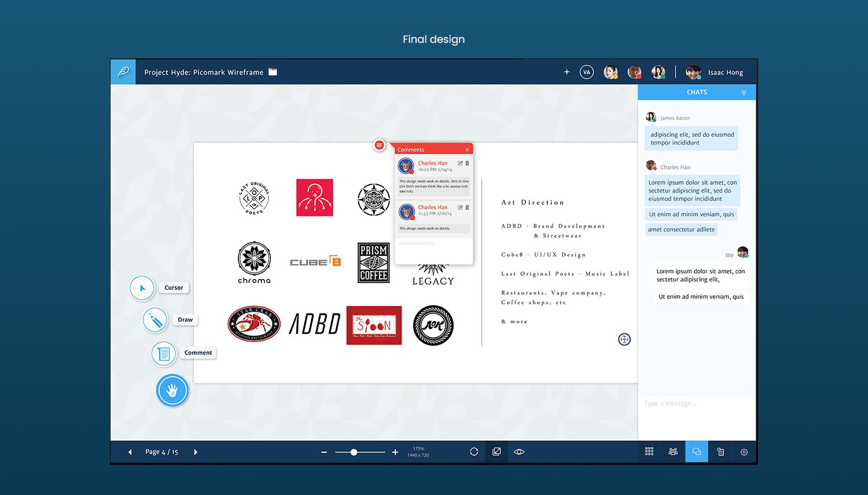
Task: Go to next page arrow
Action: click(x=196, y=452)
